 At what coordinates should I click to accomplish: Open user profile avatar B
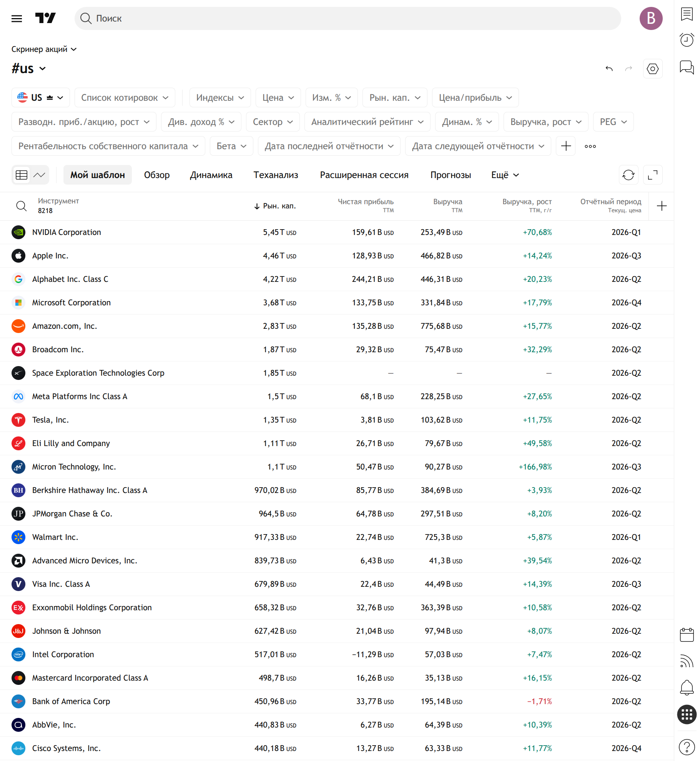[651, 18]
